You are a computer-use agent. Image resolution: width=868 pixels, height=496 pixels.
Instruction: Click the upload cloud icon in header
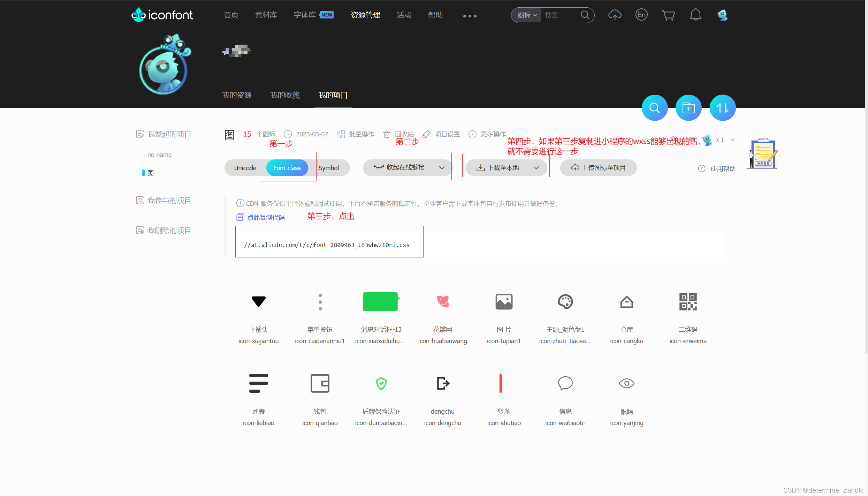(615, 15)
